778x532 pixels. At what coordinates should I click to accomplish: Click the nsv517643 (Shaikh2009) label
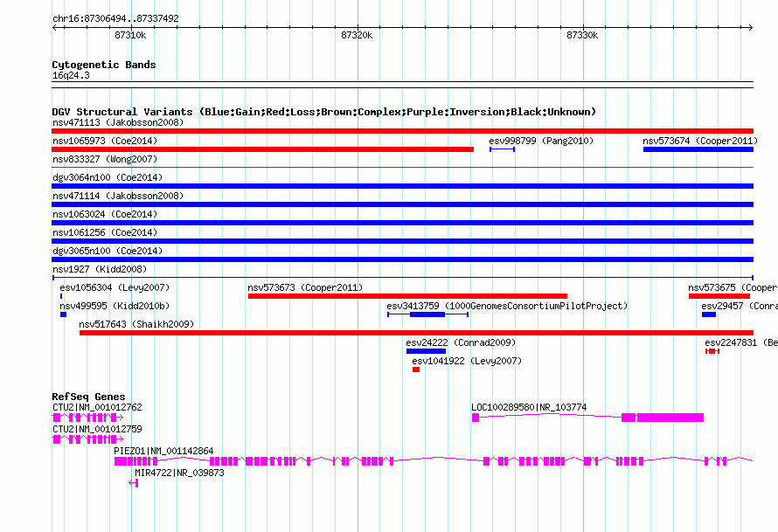click(x=136, y=324)
